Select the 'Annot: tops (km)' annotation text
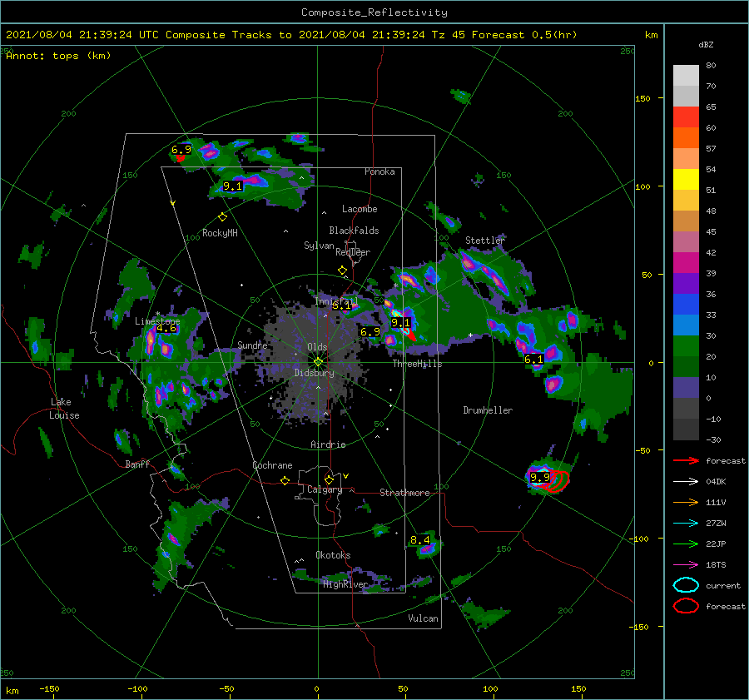 [x=58, y=56]
